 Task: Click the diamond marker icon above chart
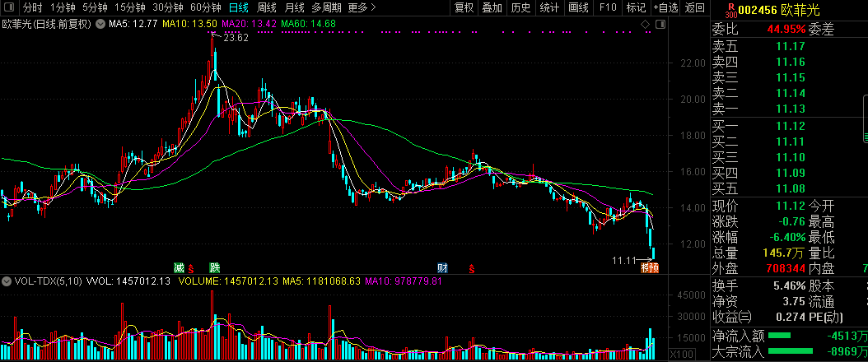pyautogui.click(x=646, y=26)
